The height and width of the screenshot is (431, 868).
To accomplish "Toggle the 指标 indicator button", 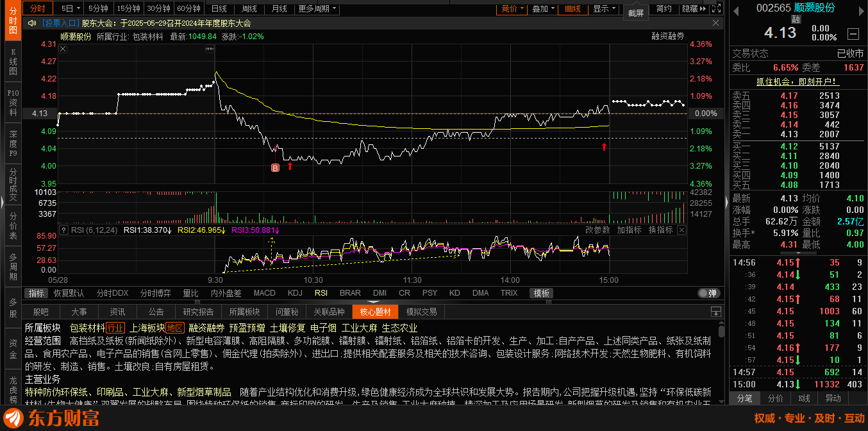I will coord(37,293).
